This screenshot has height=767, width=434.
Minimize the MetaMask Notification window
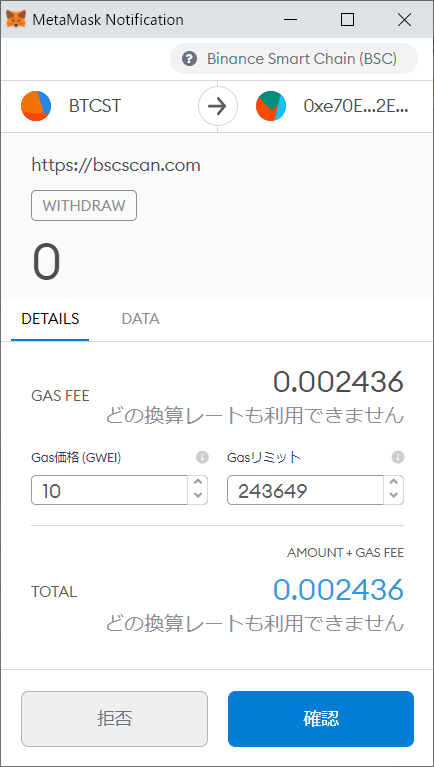[290, 20]
